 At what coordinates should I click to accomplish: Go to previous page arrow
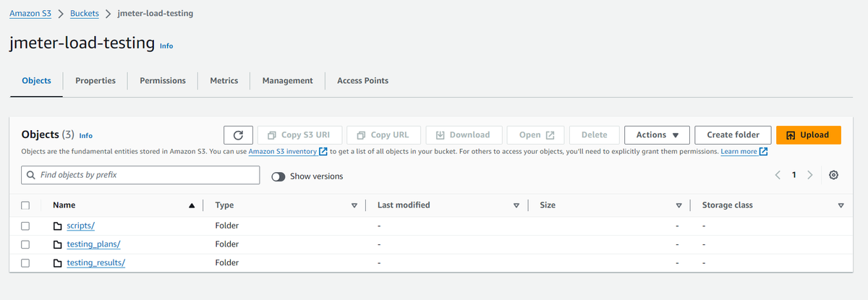click(778, 175)
